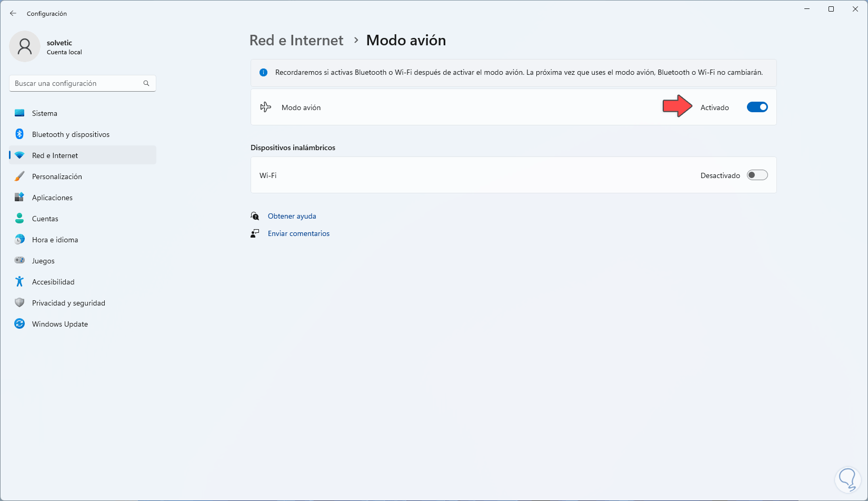Click the Privacidad y seguridad shield icon
Screen dimensions: 868x501
[19, 303]
